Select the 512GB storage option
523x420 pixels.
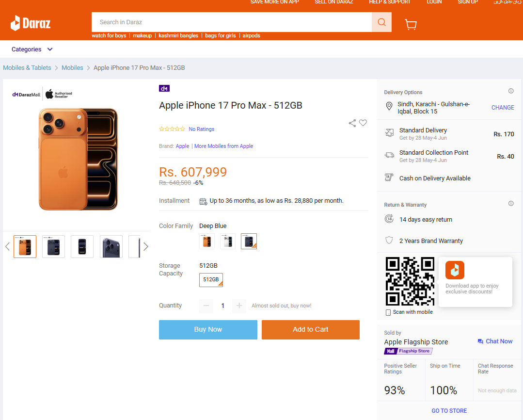[211, 280]
